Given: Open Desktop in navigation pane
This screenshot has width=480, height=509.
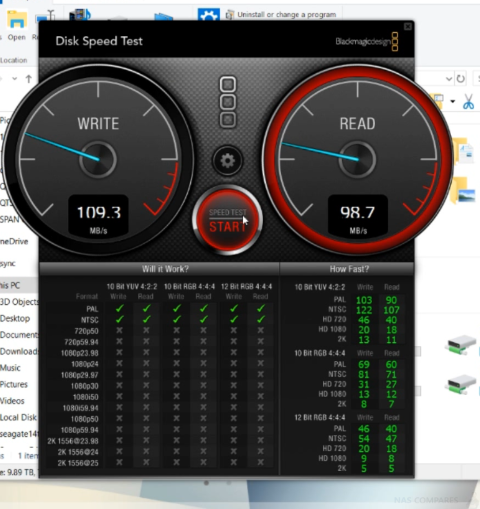Looking at the screenshot, I should click(15, 319).
